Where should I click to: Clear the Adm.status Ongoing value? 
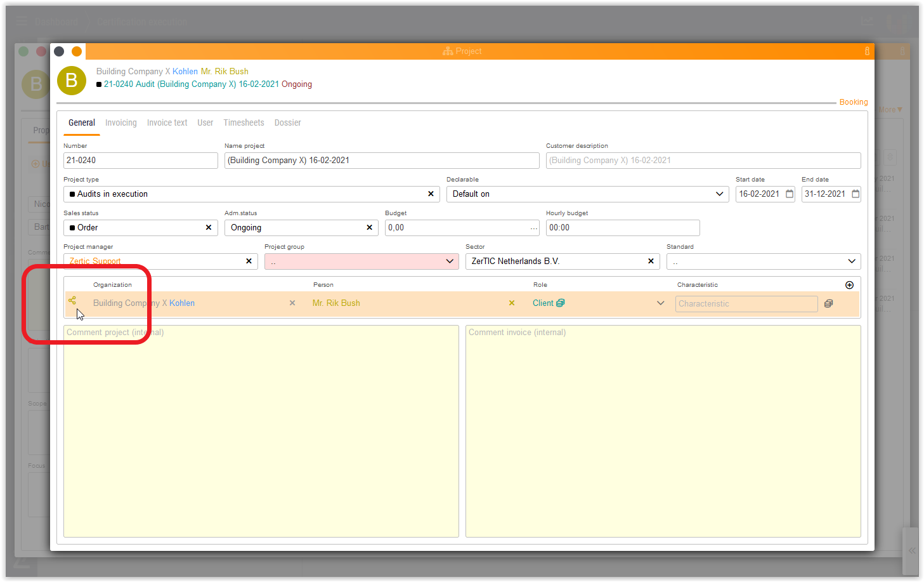[369, 228]
